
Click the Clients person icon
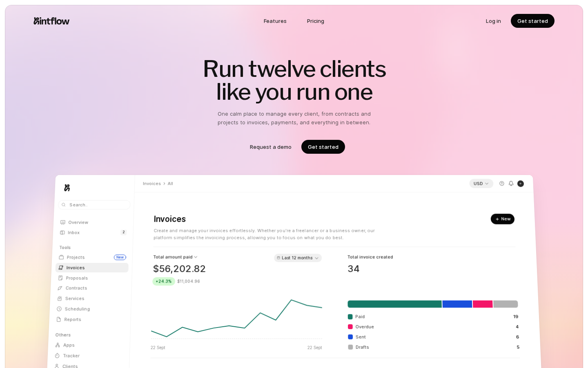57,366
